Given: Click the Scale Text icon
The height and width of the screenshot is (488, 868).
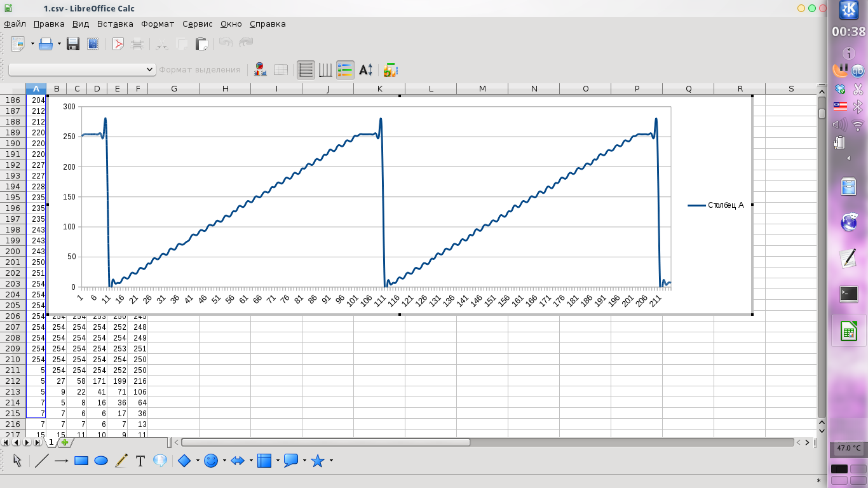Looking at the screenshot, I should pyautogui.click(x=365, y=70).
